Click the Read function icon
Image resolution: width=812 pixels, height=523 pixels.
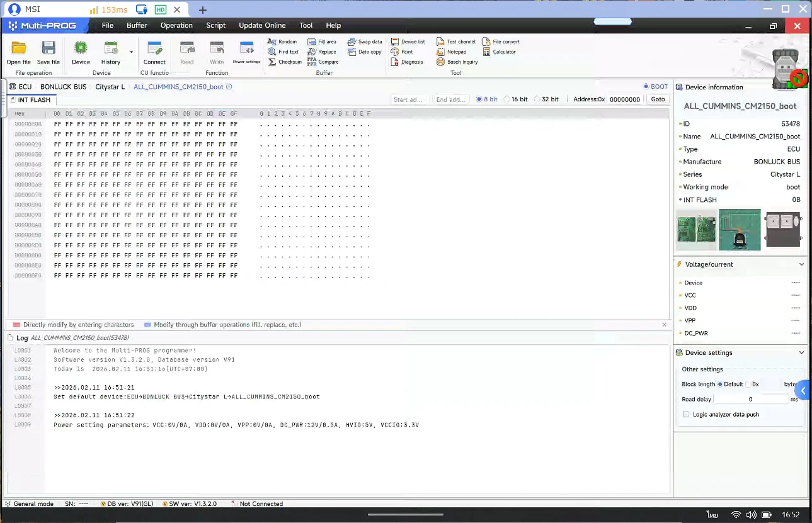pos(187,48)
